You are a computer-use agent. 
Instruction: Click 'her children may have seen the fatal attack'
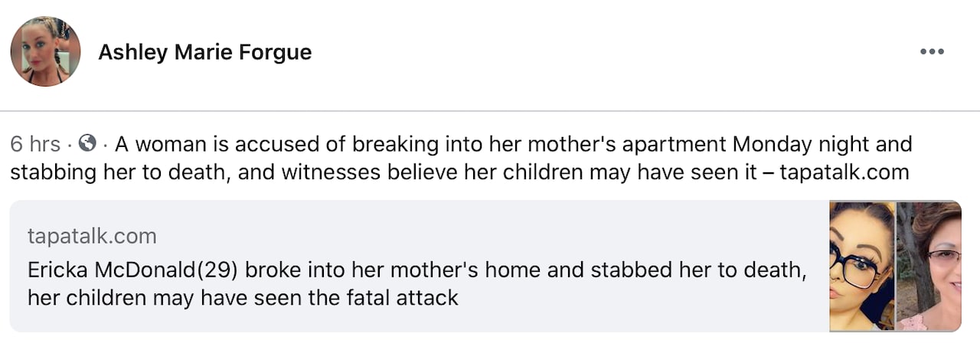pos(243,297)
